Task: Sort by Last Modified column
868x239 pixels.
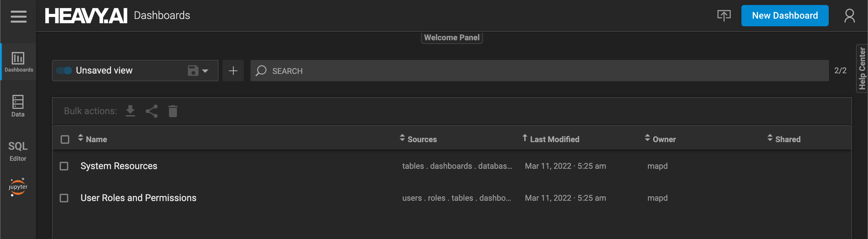Action: point(554,139)
